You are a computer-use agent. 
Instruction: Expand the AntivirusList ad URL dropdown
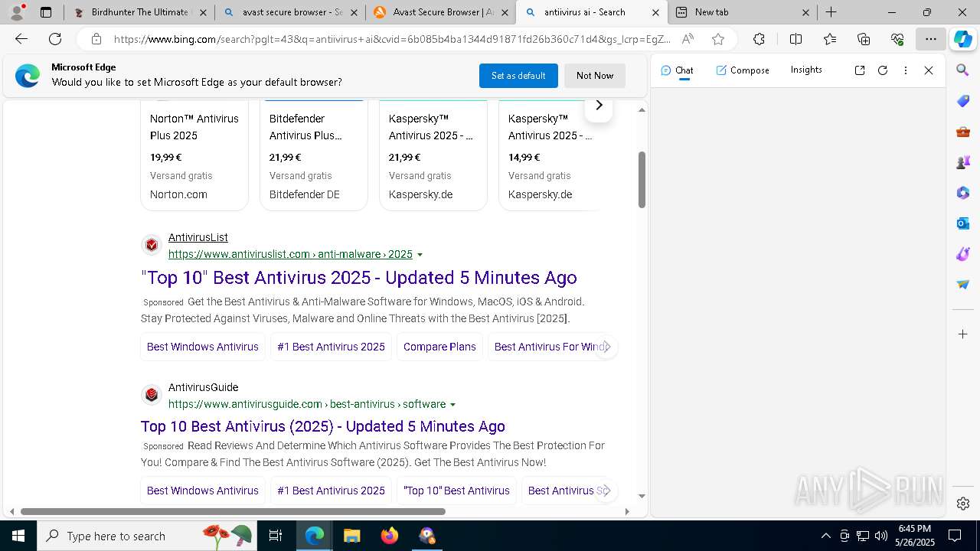[x=420, y=255]
